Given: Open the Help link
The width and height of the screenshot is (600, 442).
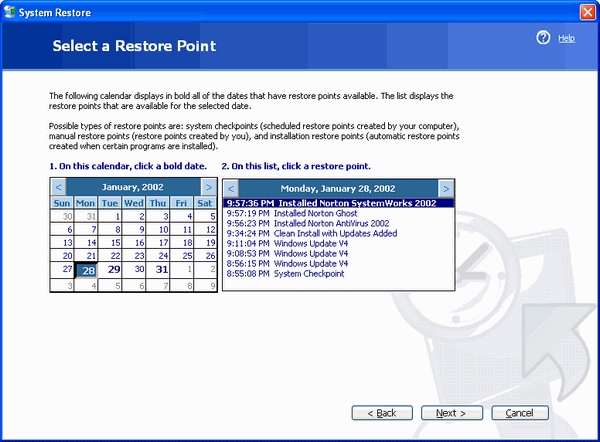Looking at the screenshot, I should click(x=566, y=38).
